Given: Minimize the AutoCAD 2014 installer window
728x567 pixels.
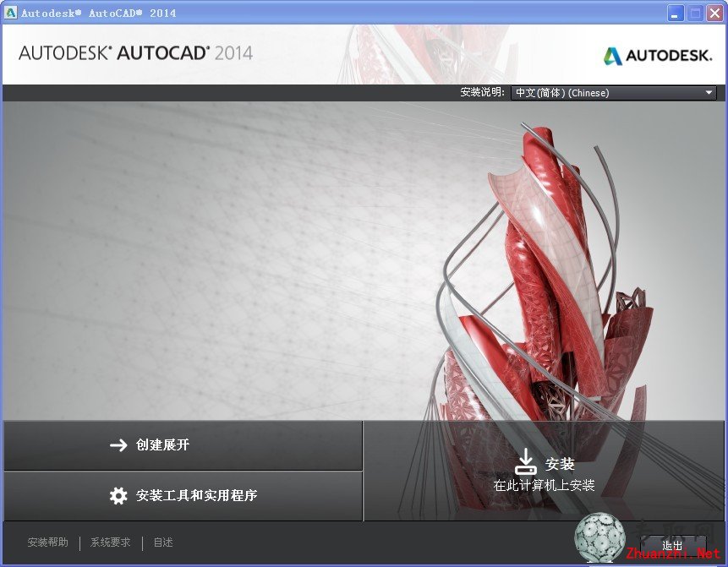Looking at the screenshot, I should point(676,13).
